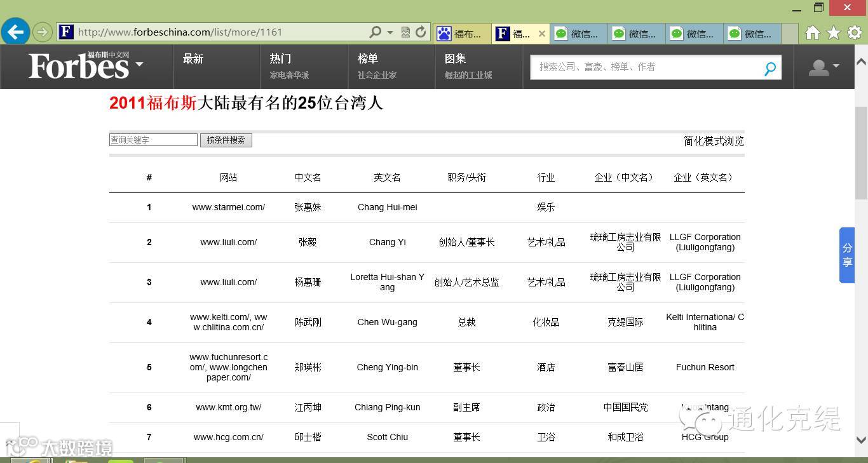
Task: Click the user account avatar icon
Action: click(818, 67)
